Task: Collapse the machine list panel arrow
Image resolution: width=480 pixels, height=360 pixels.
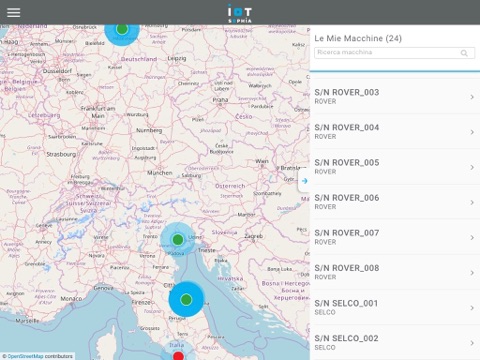Action: click(x=304, y=181)
